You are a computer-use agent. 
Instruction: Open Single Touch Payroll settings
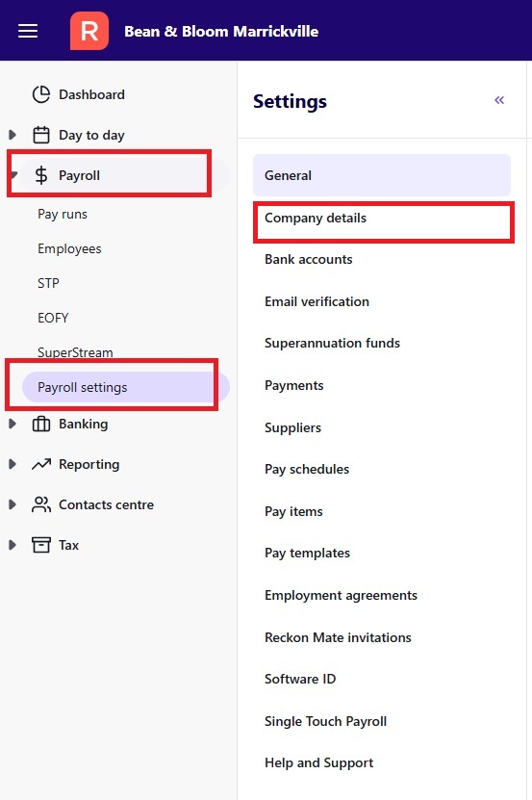325,721
